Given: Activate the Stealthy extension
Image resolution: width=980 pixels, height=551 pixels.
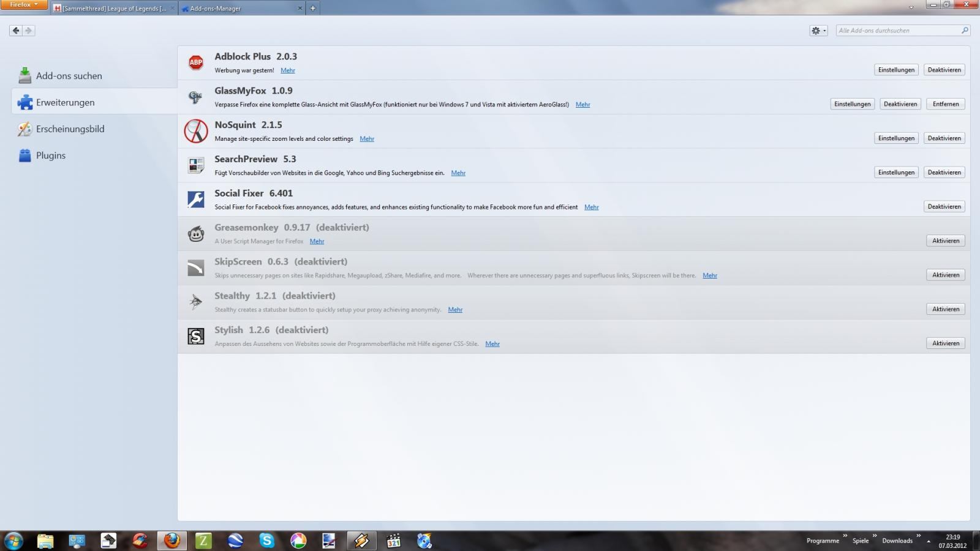Looking at the screenshot, I should coord(946,309).
